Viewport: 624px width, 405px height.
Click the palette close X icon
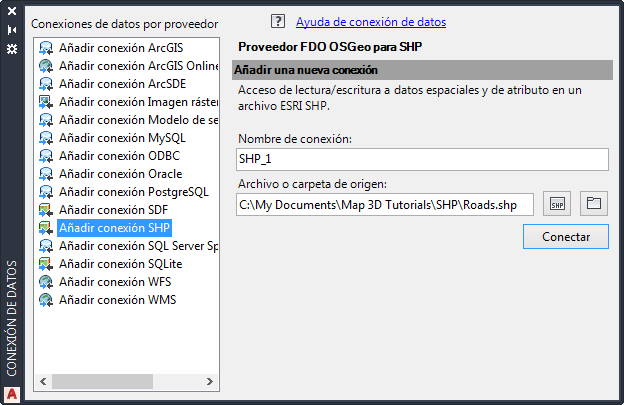coord(12,13)
